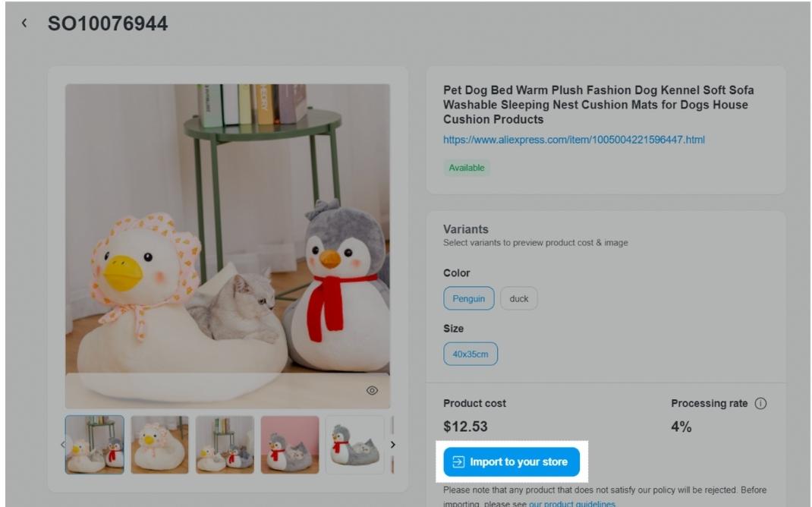Select the white background penguin bed thumbnail
Screen dimensions: 812x507
354,444
